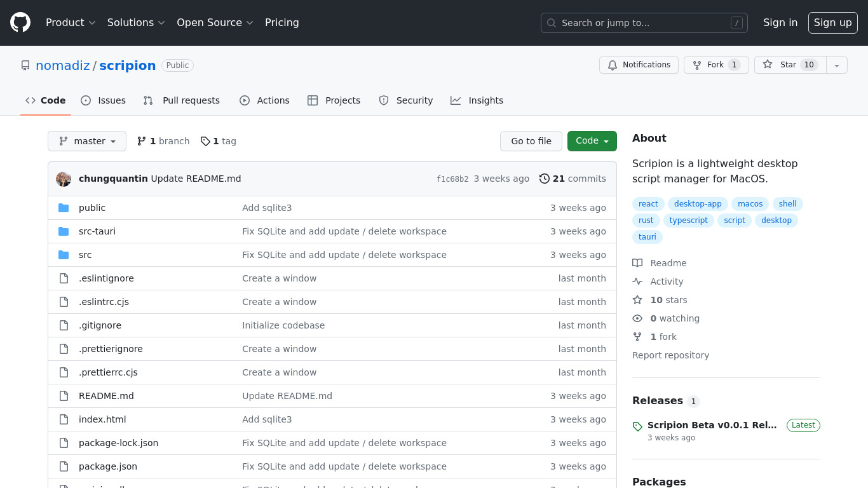The height and width of the screenshot is (488, 868).
Task: Open the .eslintrc.cjs file
Action: (104, 302)
